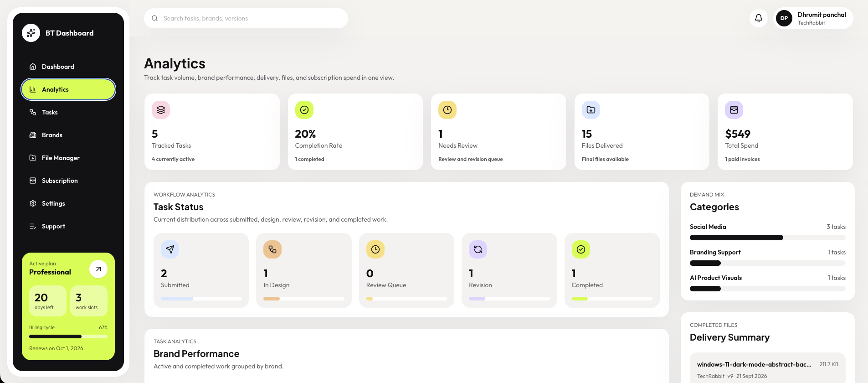Click the Settings gear icon in sidebar

[x=33, y=203]
